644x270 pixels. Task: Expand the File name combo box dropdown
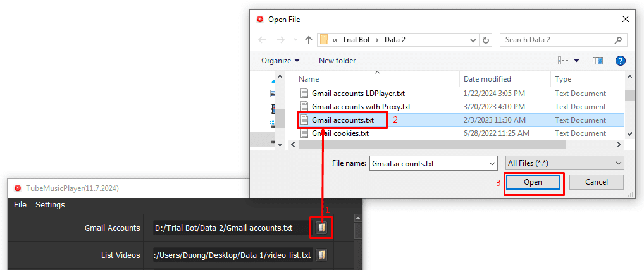point(492,163)
